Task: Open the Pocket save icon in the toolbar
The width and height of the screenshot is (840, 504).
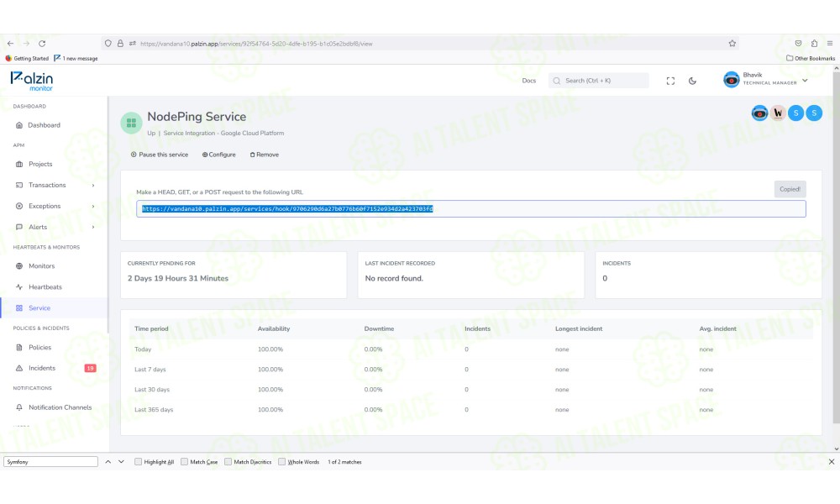Action: pyautogui.click(x=798, y=44)
